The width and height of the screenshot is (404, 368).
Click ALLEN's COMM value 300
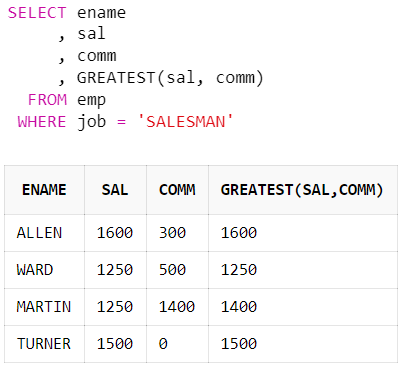pos(172,233)
